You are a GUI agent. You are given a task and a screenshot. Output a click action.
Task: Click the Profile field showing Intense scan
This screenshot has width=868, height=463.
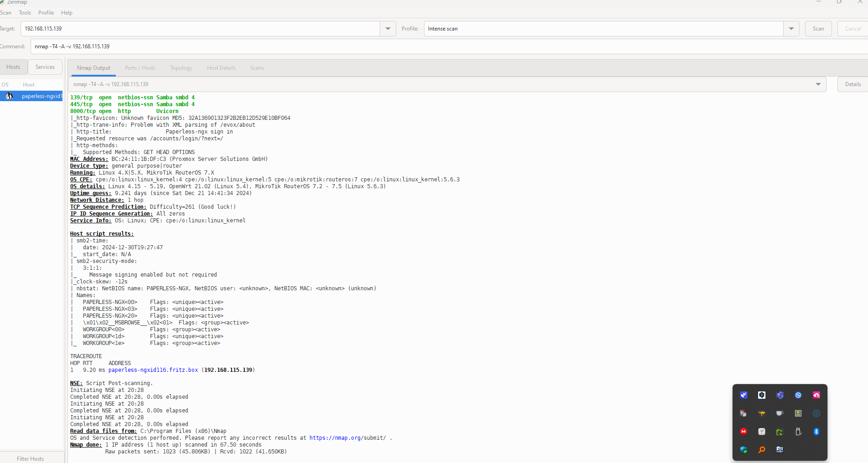pos(604,29)
